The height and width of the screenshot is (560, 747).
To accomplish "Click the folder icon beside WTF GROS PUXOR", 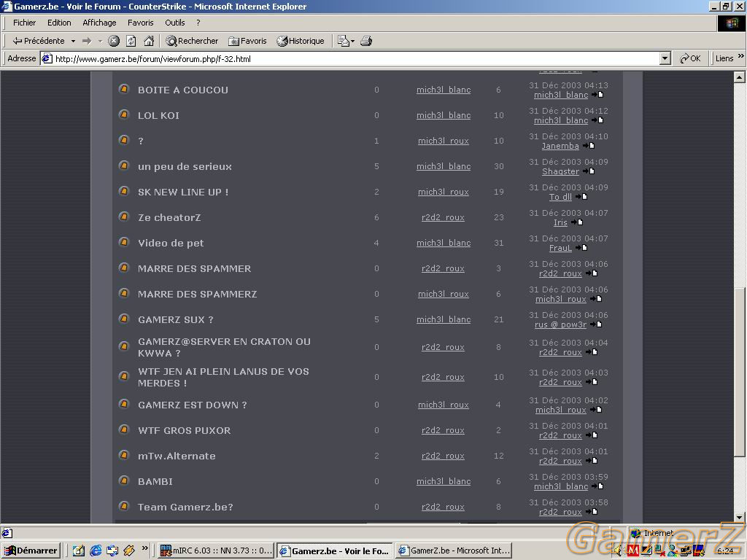I will click(124, 429).
